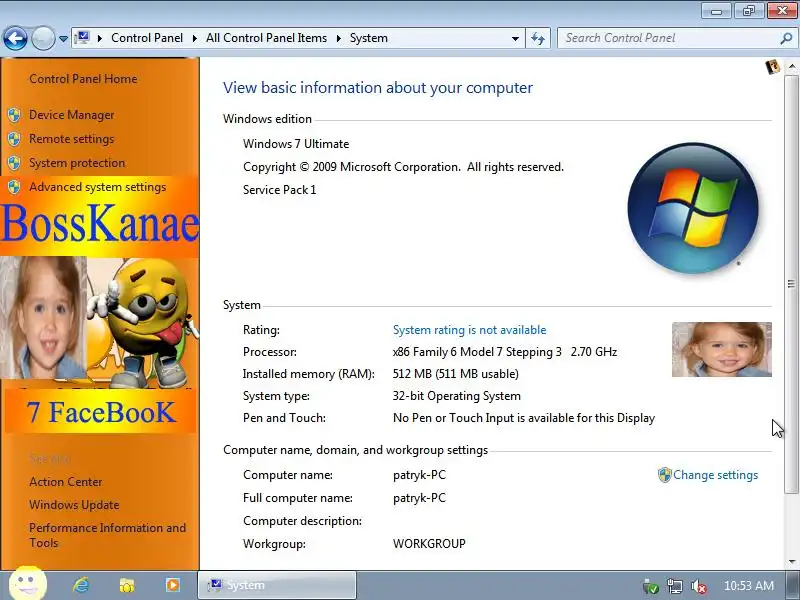This screenshot has height=600, width=800.
Task: Click System rating is not available link
Action: (469, 330)
